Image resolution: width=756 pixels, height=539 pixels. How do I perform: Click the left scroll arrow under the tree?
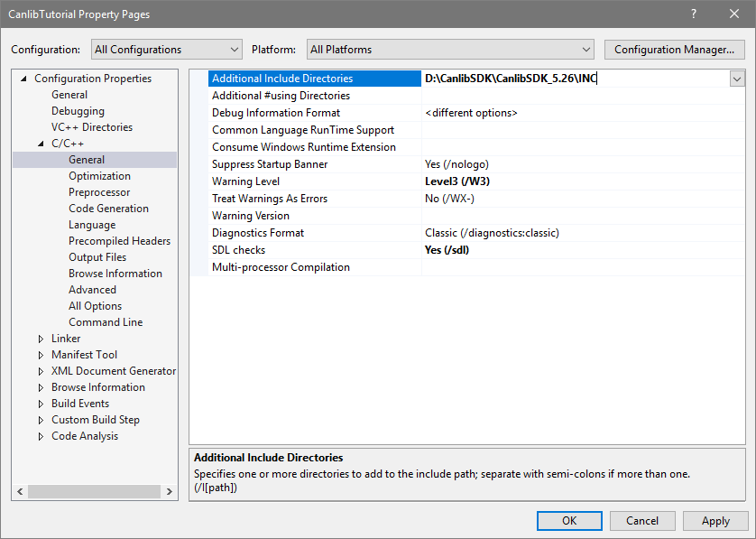(20, 490)
